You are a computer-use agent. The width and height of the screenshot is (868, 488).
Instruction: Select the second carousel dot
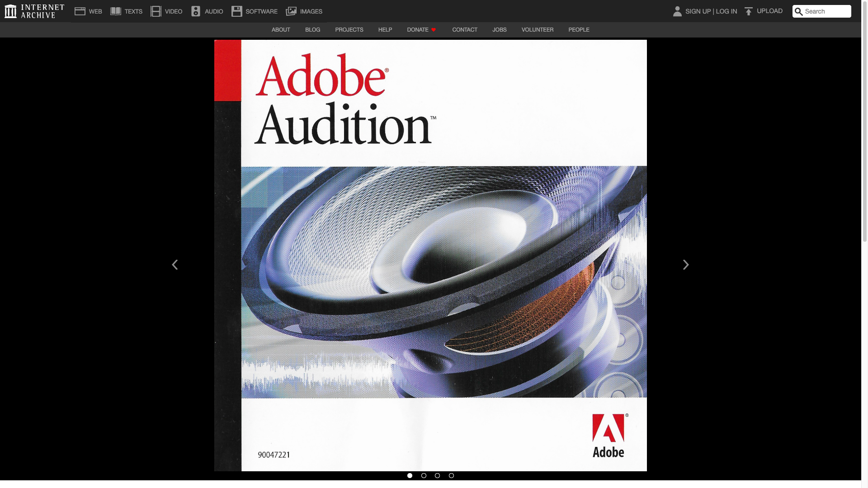(424, 475)
